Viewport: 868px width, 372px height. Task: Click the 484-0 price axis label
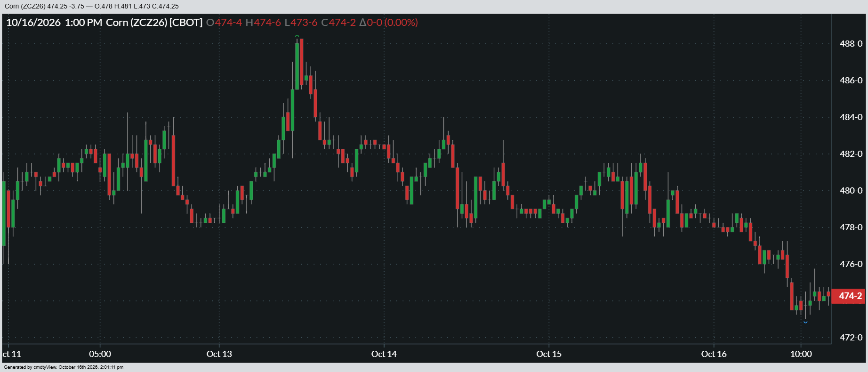tap(851, 117)
